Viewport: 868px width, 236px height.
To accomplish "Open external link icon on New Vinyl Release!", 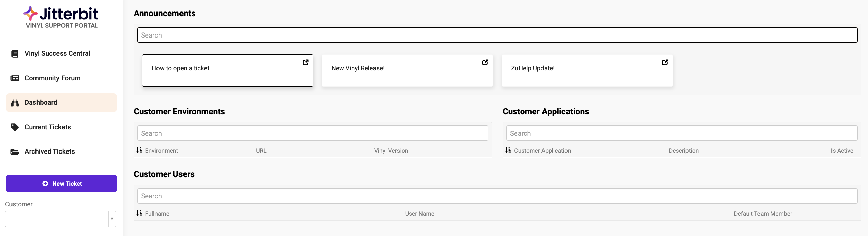I will [x=485, y=62].
